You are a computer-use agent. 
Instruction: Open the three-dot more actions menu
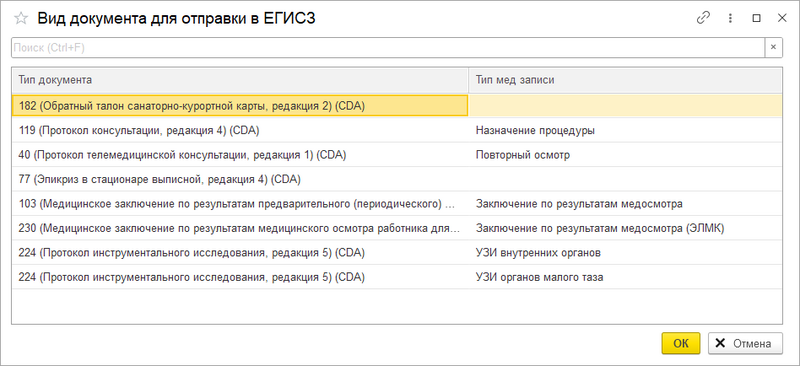coord(730,18)
